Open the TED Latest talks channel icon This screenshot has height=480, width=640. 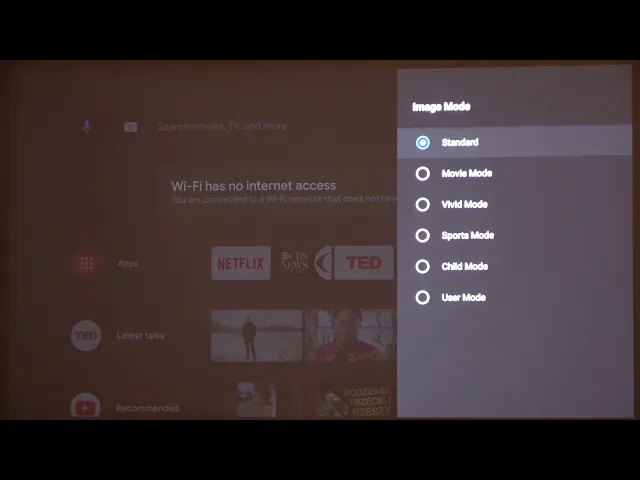coord(86,336)
